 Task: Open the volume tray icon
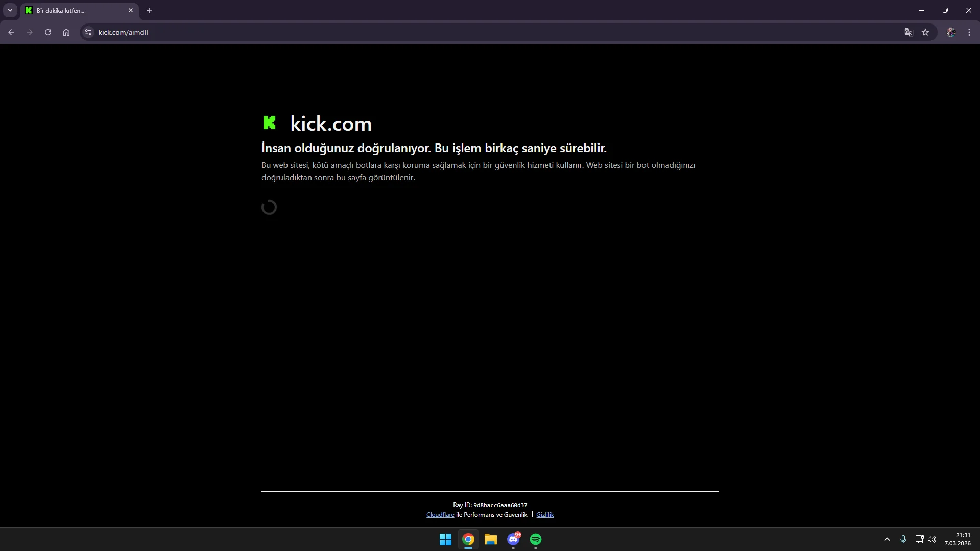point(932,539)
